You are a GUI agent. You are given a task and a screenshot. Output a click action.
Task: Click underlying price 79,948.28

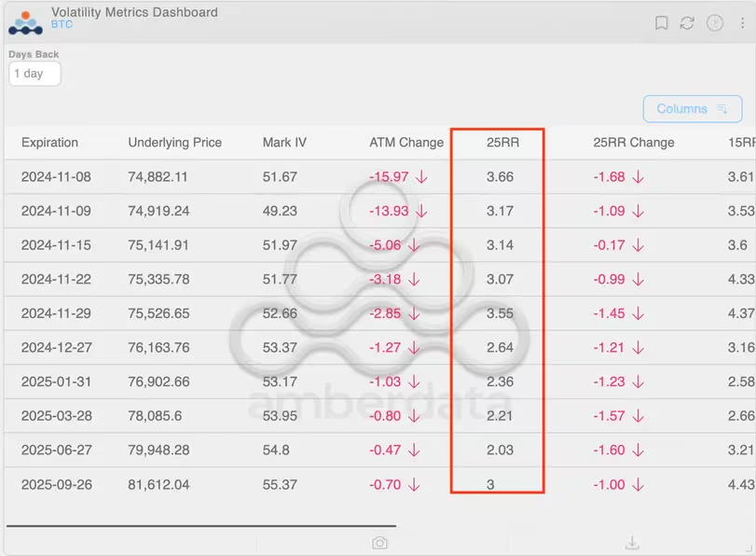[158, 451]
